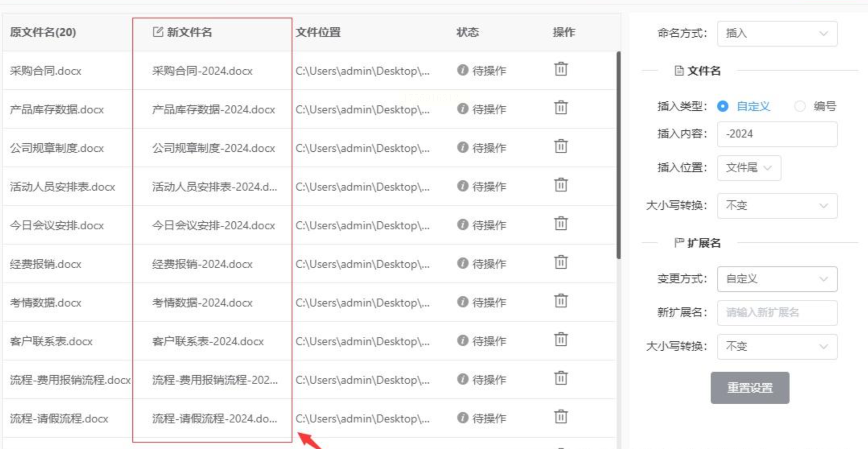Click status info icon for 今日会议安排.docx

pyautogui.click(x=463, y=224)
